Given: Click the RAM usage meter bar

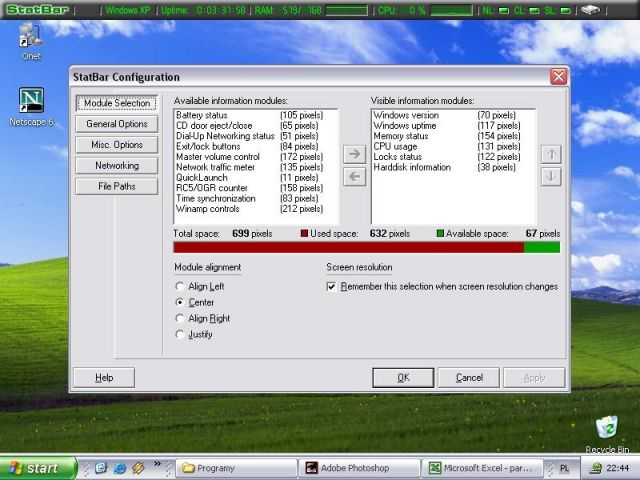Looking at the screenshot, I should coord(347,10).
